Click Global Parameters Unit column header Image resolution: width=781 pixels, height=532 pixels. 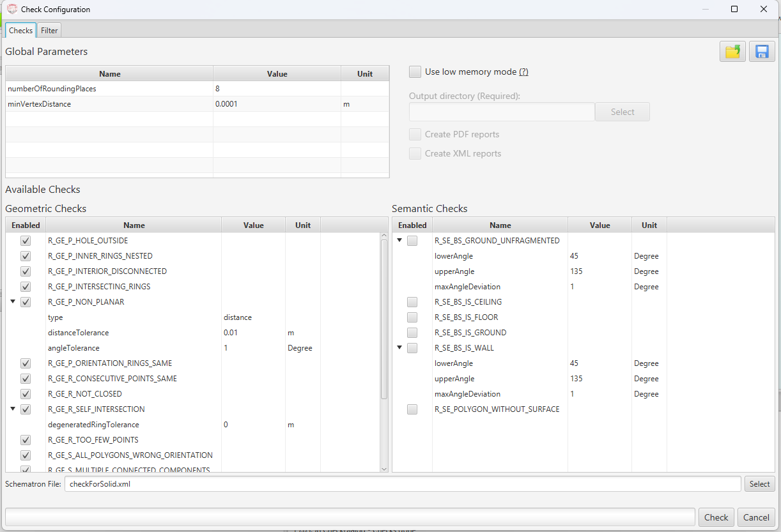(365, 73)
